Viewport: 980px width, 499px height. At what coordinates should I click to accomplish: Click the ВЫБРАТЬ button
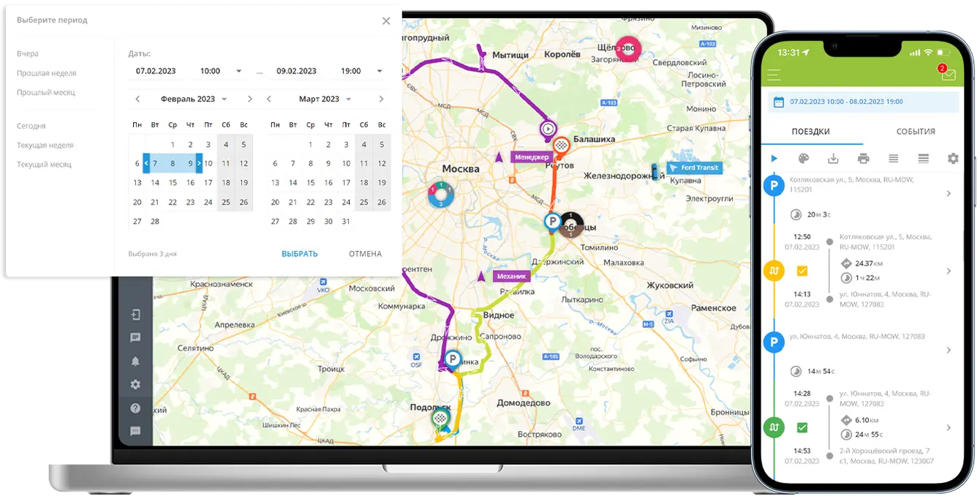pos(300,254)
